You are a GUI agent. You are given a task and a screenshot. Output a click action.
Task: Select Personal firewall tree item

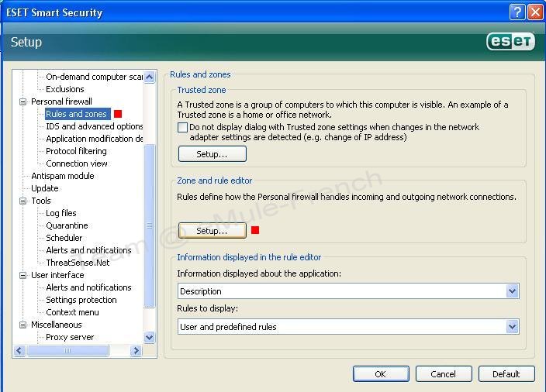[61, 101]
